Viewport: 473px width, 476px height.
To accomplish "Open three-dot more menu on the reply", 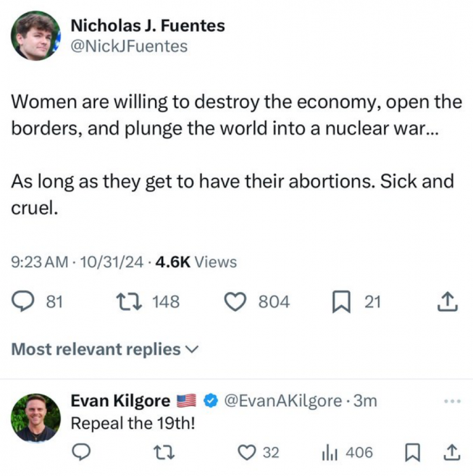I will point(452,401).
